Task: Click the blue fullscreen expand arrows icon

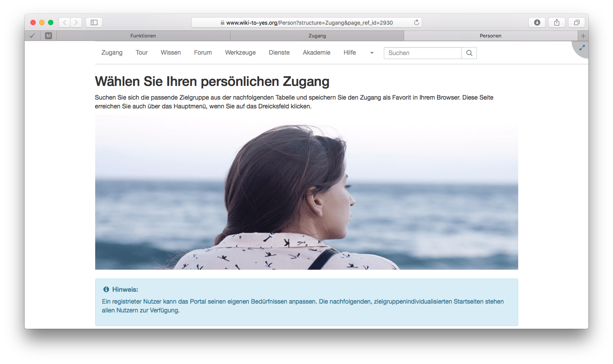Action: [582, 47]
